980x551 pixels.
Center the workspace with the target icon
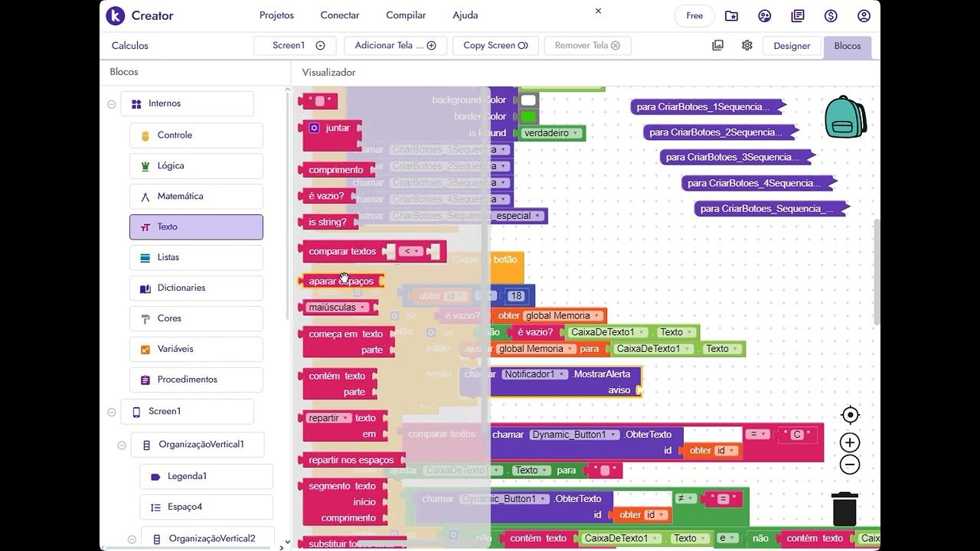coord(850,415)
